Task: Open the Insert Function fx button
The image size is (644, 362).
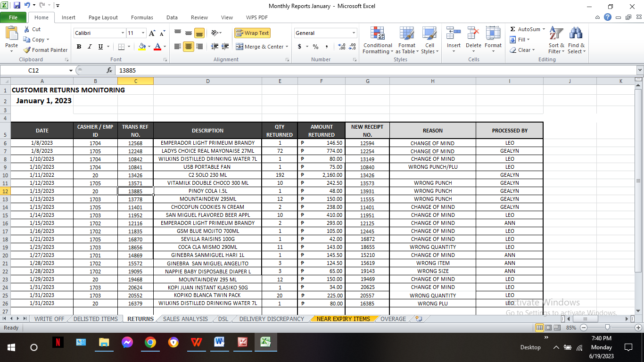Action: tap(109, 70)
